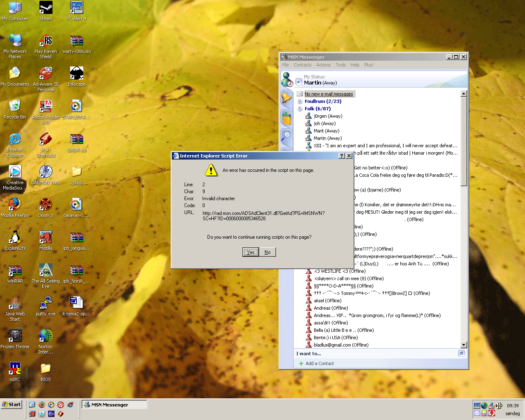Viewport: 525px width, 420px height.
Task: Collapse the 'I want to...' panel
Action: pyautogui.click(x=461, y=353)
